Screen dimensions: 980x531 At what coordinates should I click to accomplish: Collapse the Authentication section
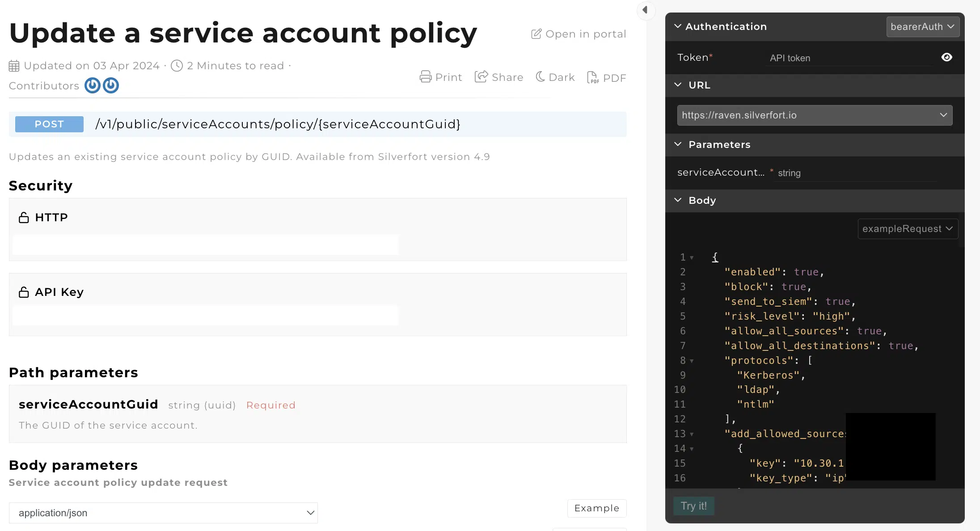tap(678, 26)
